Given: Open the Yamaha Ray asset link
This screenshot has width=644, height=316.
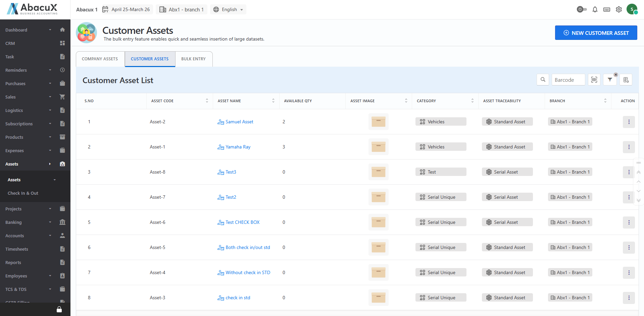Looking at the screenshot, I should pos(238,147).
